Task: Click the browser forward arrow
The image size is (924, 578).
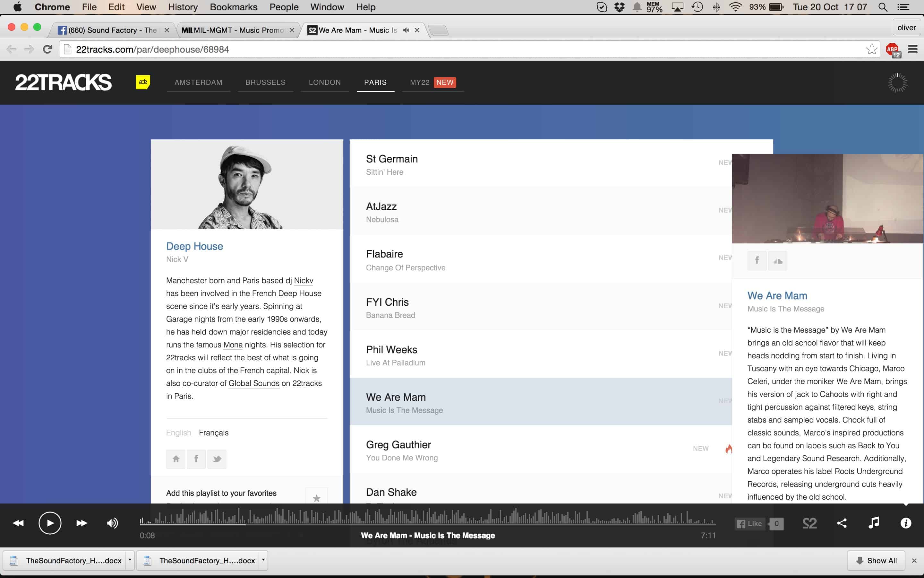Action: pyautogui.click(x=29, y=49)
